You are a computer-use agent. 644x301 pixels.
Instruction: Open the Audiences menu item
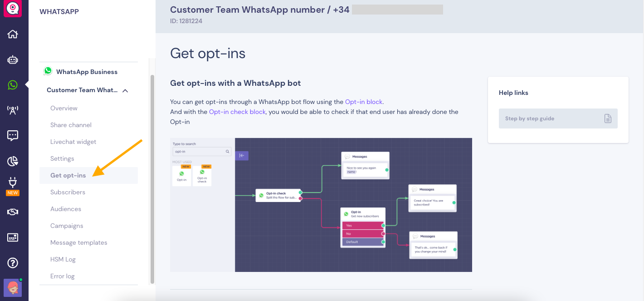[66, 209]
